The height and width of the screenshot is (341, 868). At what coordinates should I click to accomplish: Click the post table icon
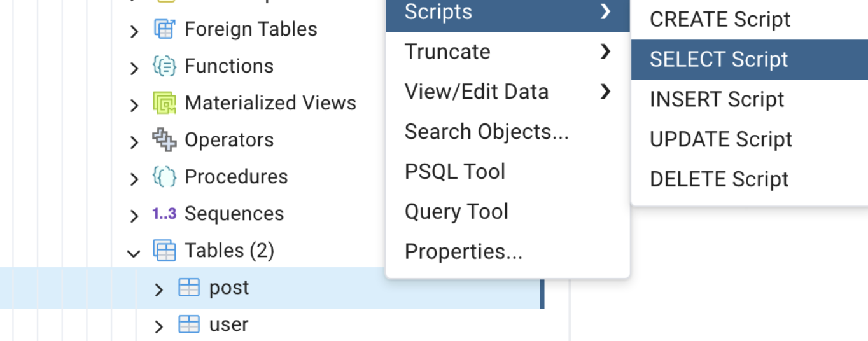tap(189, 288)
